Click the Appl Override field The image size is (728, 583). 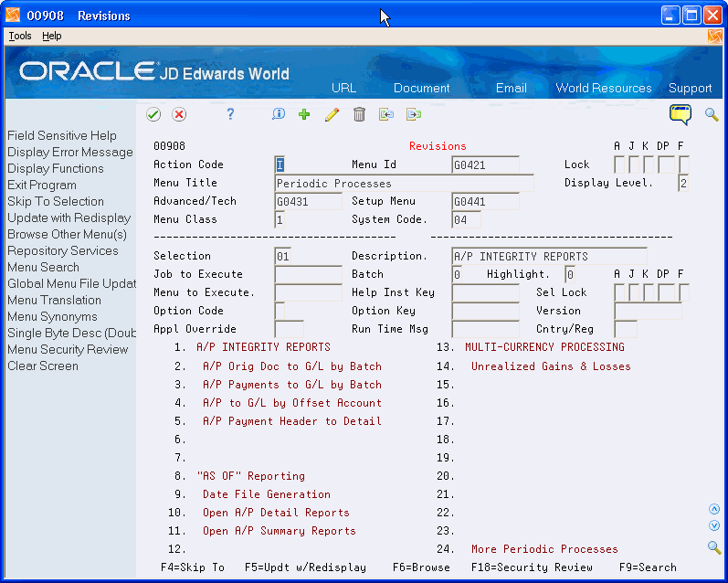[x=290, y=329]
